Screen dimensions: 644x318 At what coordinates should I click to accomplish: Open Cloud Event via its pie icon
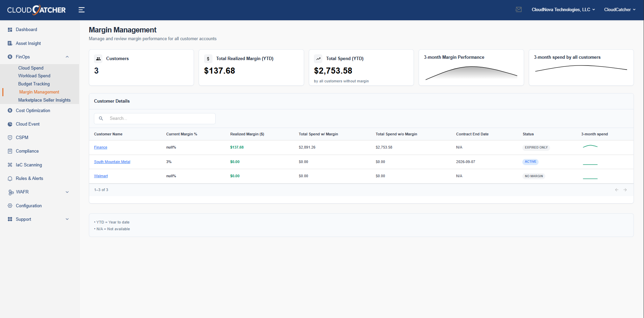pyautogui.click(x=10, y=124)
